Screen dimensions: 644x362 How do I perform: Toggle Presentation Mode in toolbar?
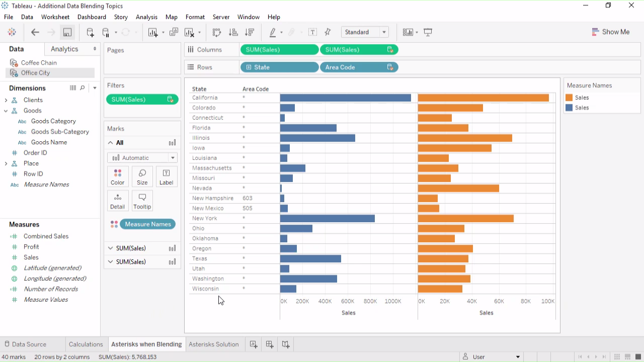point(428,32)
